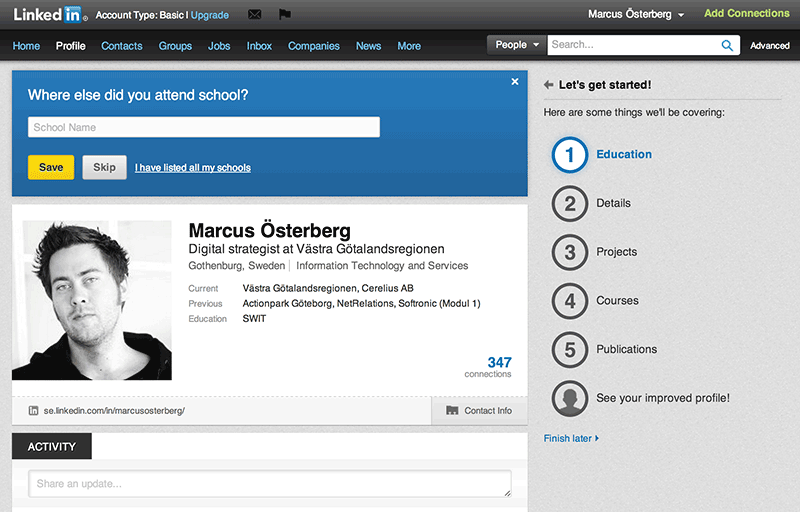This screenshot has width=800, height=512.
Task: Click See your improved profile! text
Action: [663, 398]
